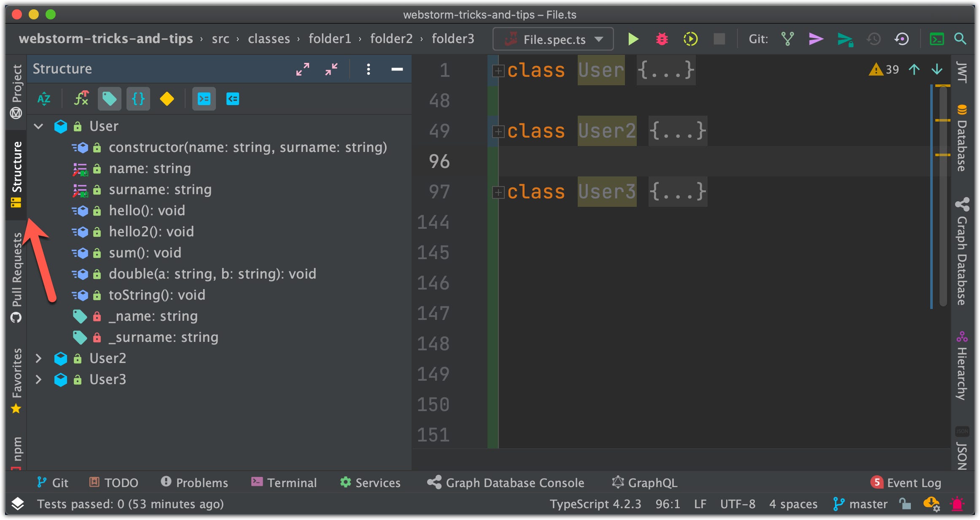
Task: Open Structure panel options menu
Action: coord(369,69)
